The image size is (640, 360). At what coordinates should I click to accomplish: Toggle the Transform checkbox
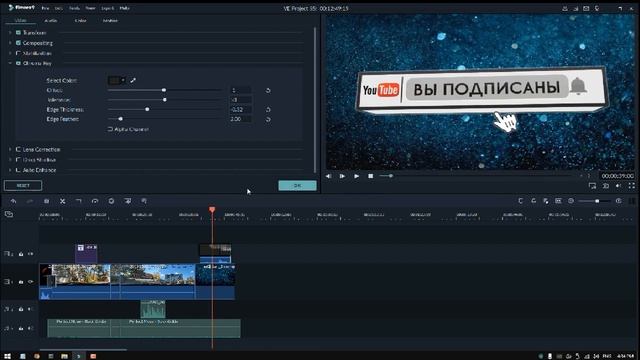pyautogui.click(x=18, y=33)
